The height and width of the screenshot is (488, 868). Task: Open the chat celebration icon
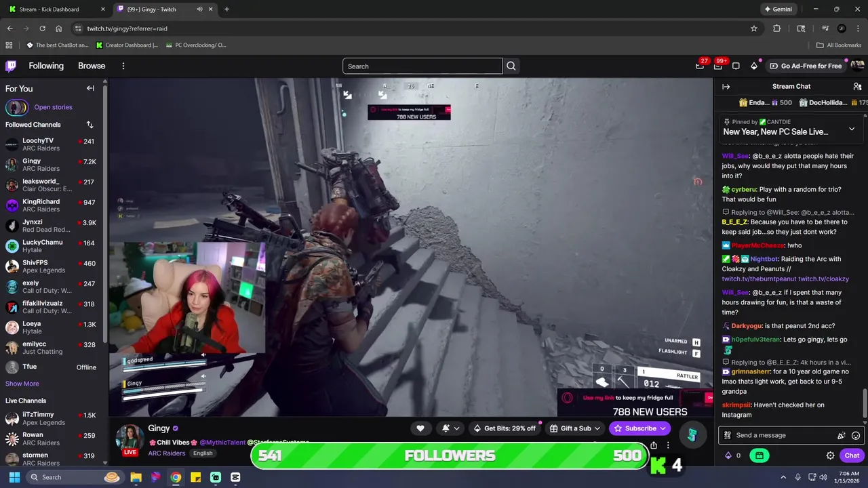point(842,436)
